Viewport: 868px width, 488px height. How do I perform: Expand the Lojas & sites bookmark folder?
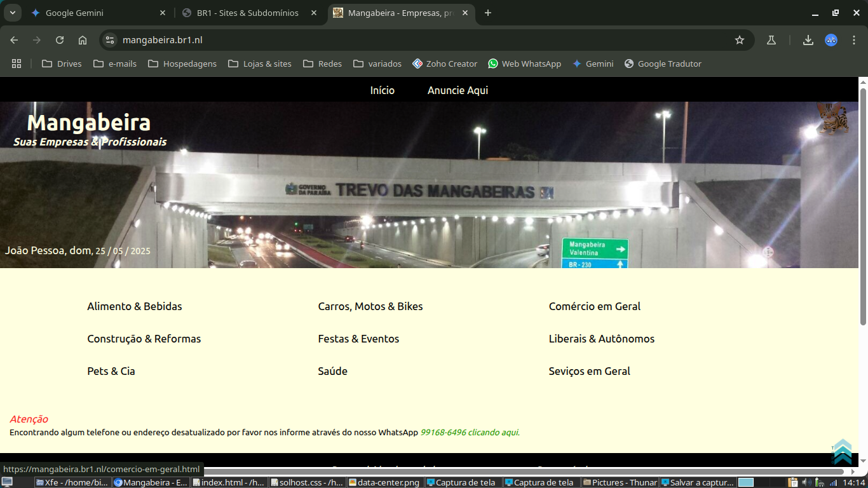259,64
